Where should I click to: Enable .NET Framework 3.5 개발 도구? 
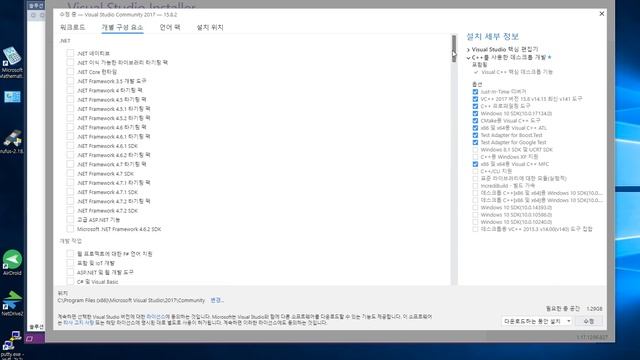(70, 81)
